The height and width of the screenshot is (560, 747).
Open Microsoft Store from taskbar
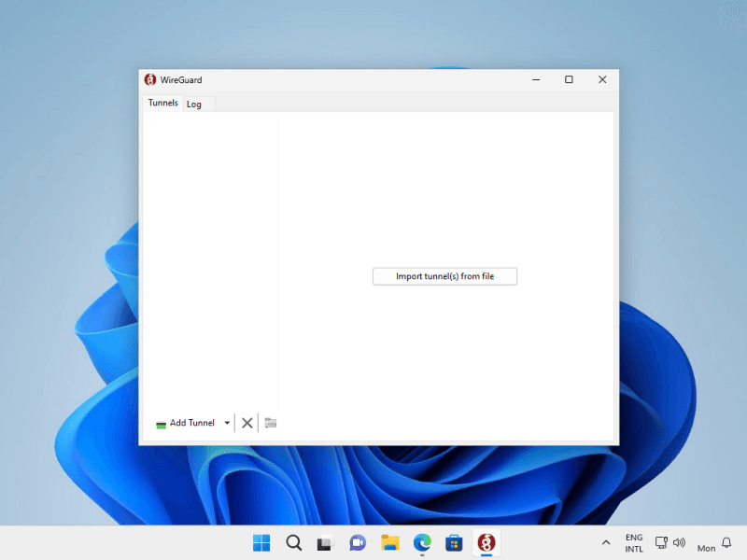click(x=454, y=542)
